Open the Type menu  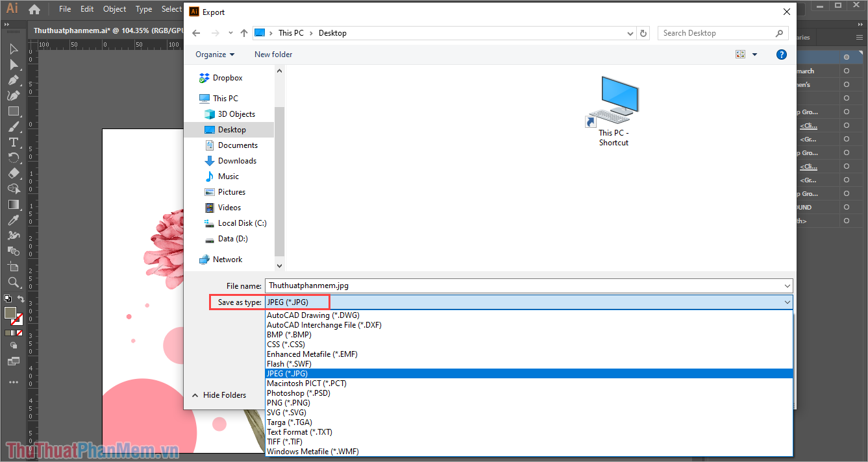143,9
